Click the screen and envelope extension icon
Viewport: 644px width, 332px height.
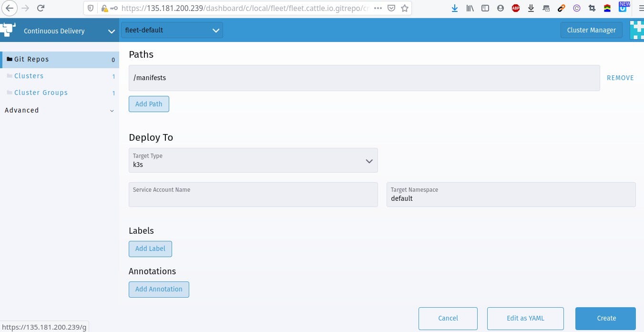click(x=546, y=8)
